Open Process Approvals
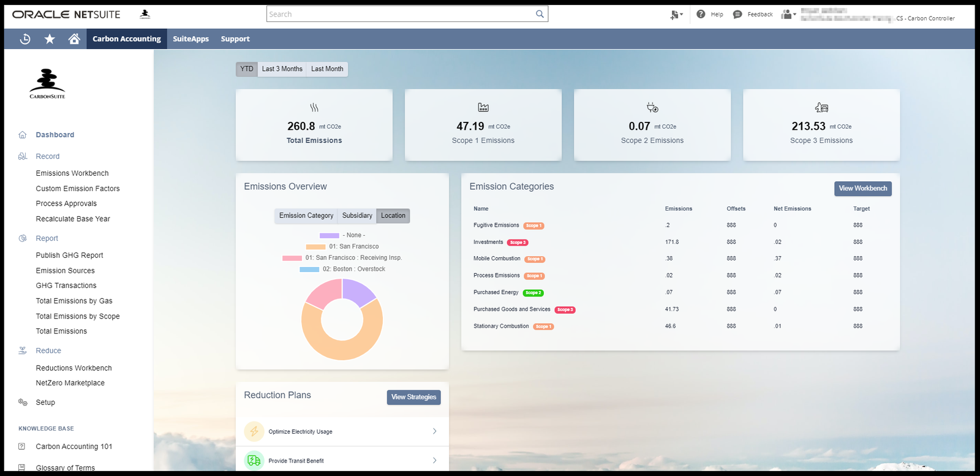980x476 pixels. (x=66, y=203)
